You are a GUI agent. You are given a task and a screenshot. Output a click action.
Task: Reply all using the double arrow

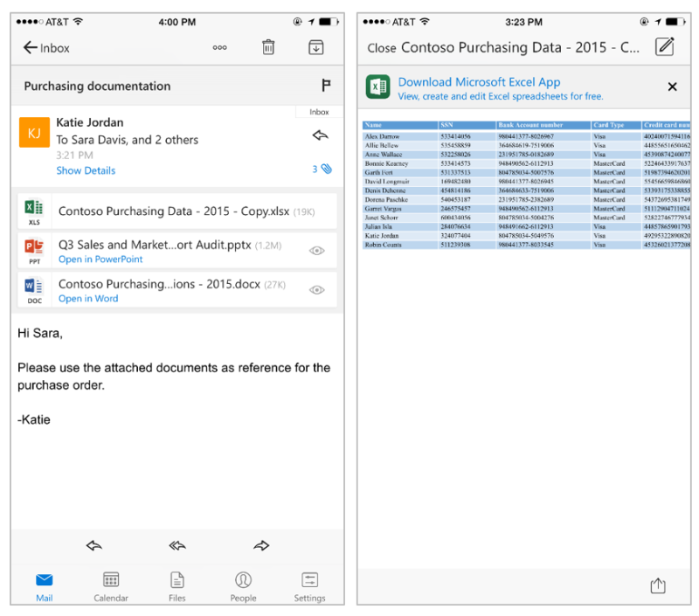point(177,544)
